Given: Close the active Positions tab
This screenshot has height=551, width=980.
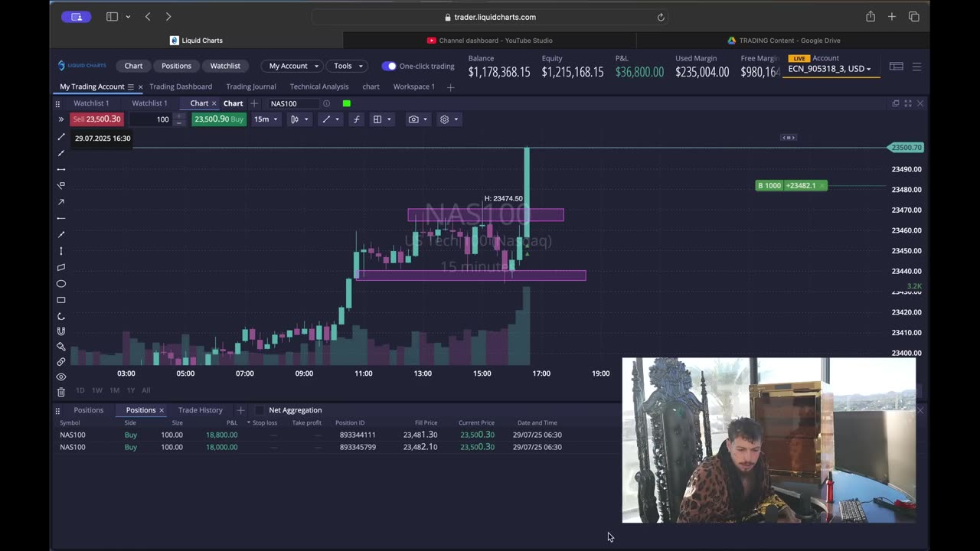Looking at the screenshot, I should click(x=162, y=410).
